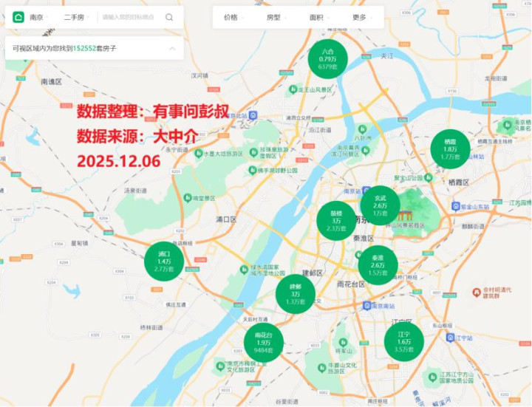Viewport: 532px width, 407px height.
Task: Click the 夹江 river label
Action: [387, 56]
